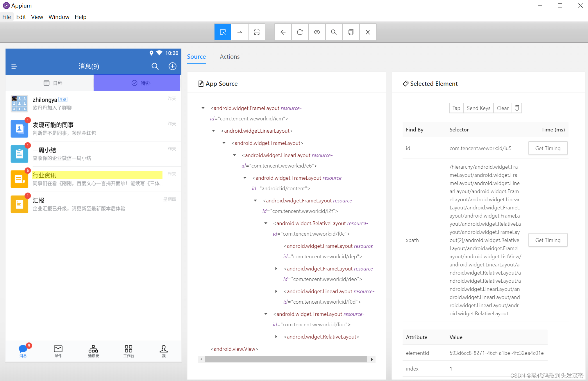This screenshot has height=381, width=588.
Task: Click the search elements magnifier icon
Action: coord(333,32)
